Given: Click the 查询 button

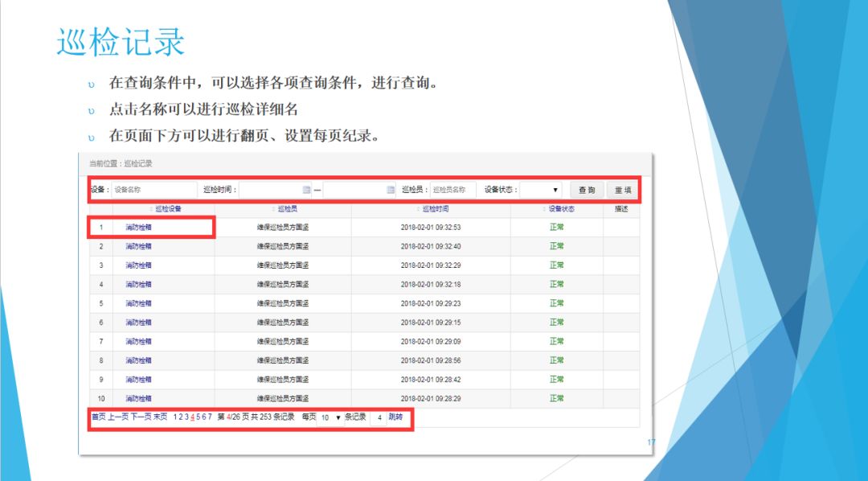Looking at the screenshot, I should coord(587,190).
